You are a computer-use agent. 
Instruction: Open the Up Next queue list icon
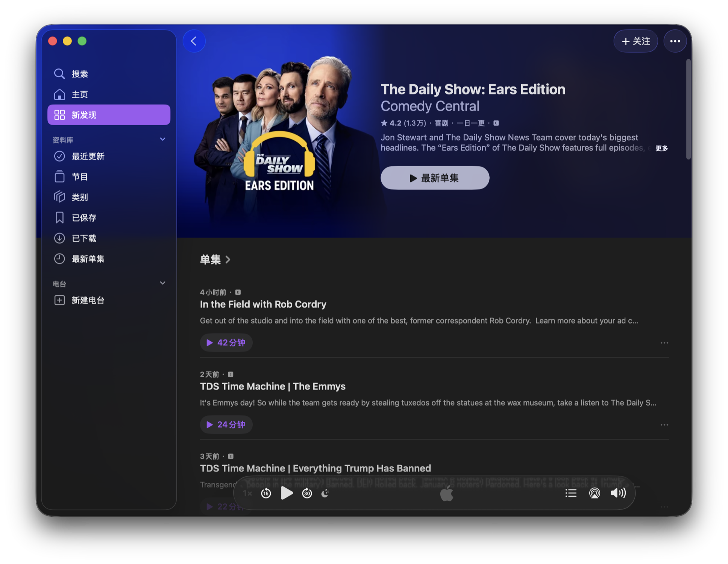click(571, 493)
